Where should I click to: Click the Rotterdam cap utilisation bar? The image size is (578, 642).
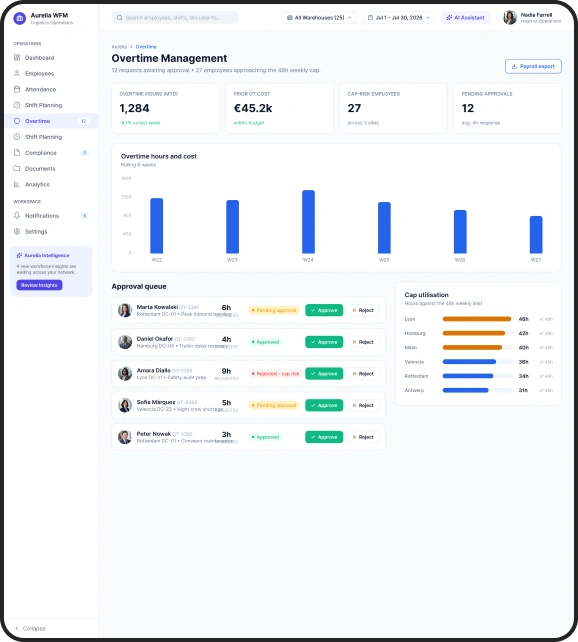478,376
